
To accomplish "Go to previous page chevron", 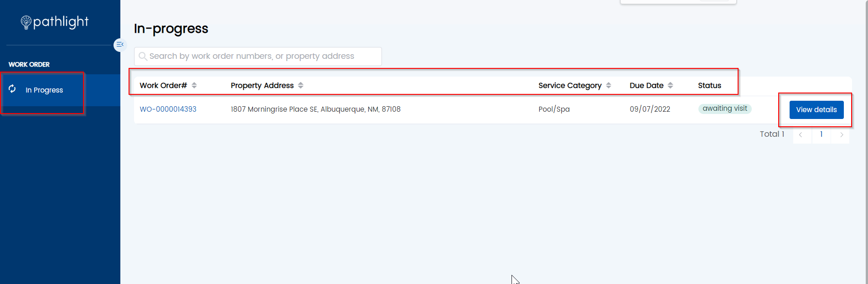I will point(801,134).
